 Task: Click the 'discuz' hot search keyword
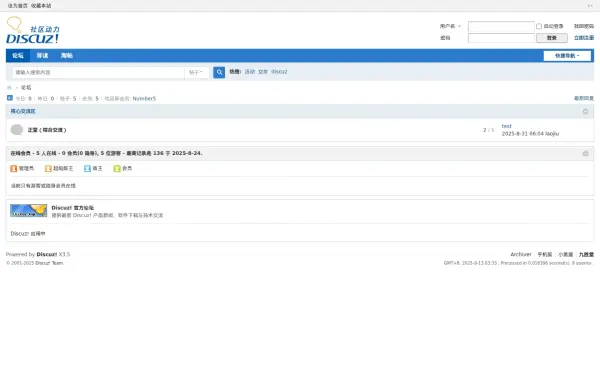(279, 72)
